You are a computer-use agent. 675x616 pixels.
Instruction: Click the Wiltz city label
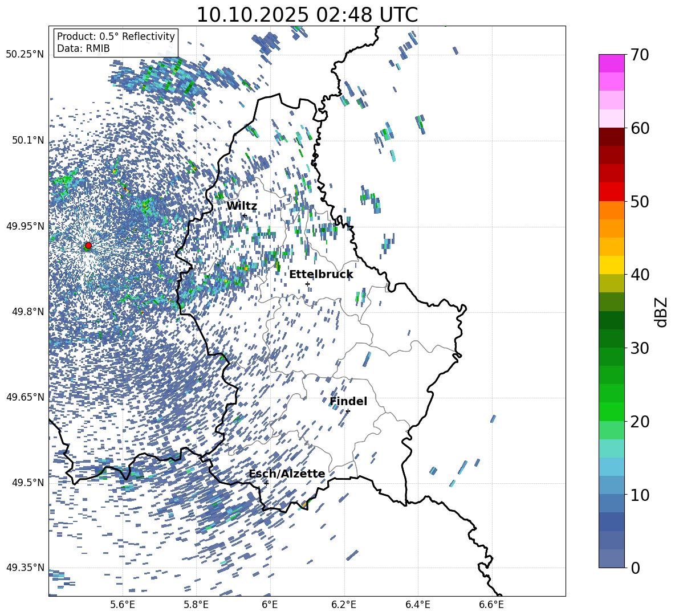[x=242, y=206]
